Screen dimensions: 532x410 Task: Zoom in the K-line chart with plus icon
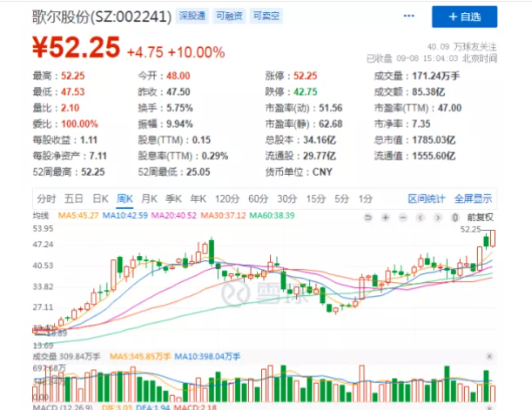(386, 218)
